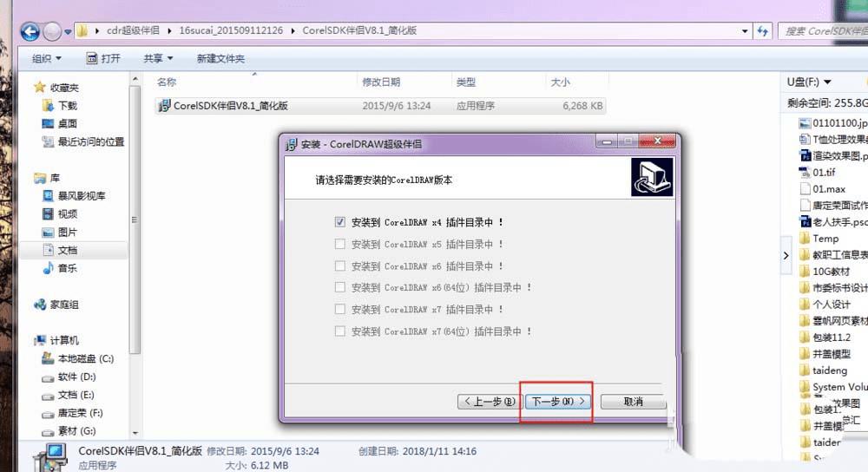The width and height of the screenshot is (868, 472).
Task: Click the search CorelSDK input field
Action: pyautogui.click(x=823, y=31)
